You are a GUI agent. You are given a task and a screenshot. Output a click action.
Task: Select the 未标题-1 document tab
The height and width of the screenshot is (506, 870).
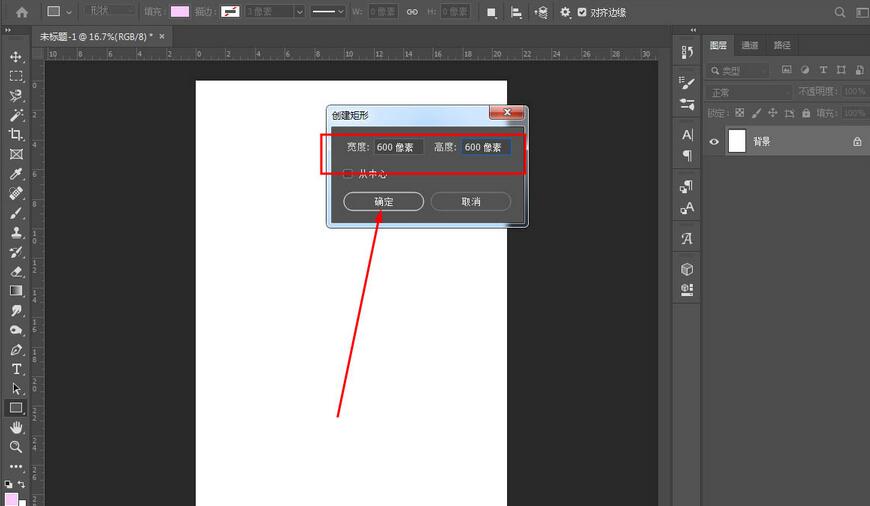point(96,37)
